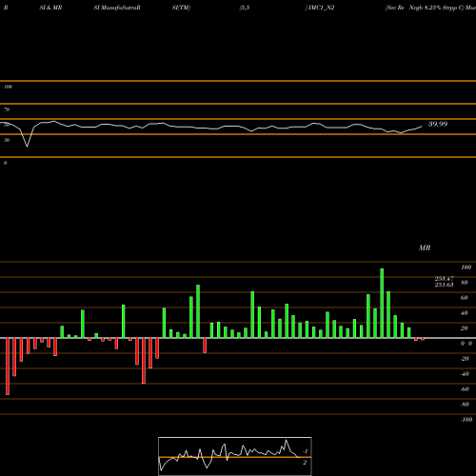
Task: Click the MR axis label -60
Action: [x=465, y=389]
